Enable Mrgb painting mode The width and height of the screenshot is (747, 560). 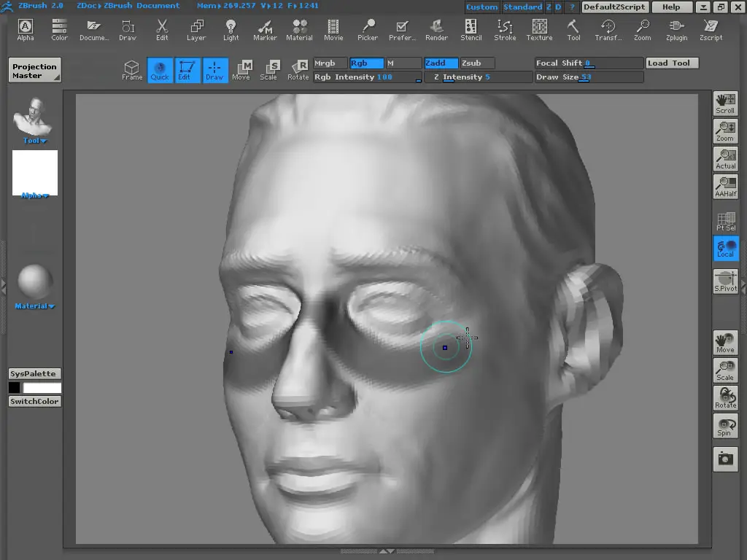330,63
